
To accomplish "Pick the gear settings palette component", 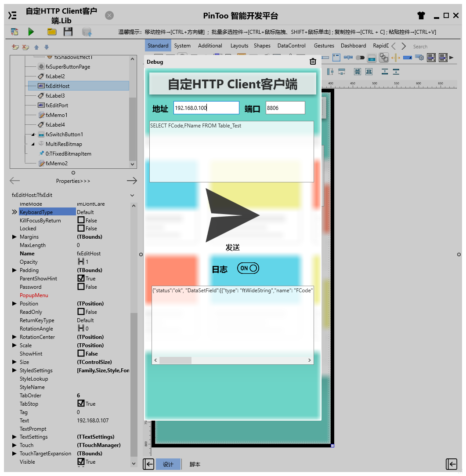I will (419, 58).
